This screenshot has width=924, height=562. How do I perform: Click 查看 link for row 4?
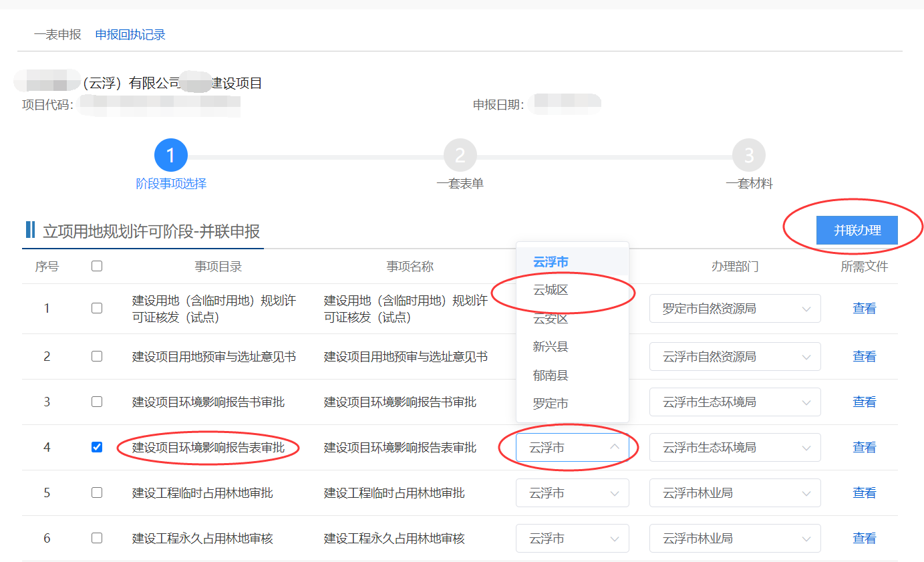(864, 447)
